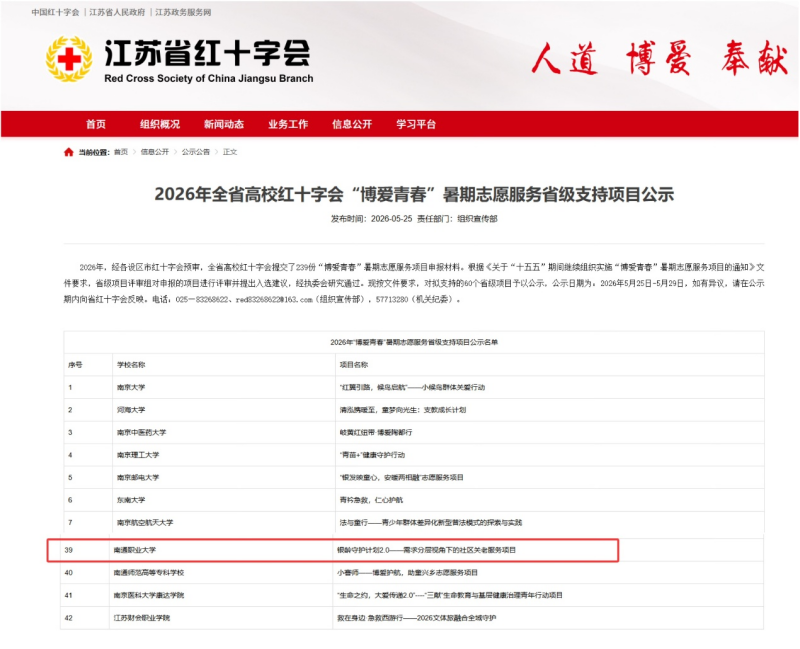Viewport: 800px width, 649px height.
Task: Click the Red Cross emblem logo
Action: [69, 59]
